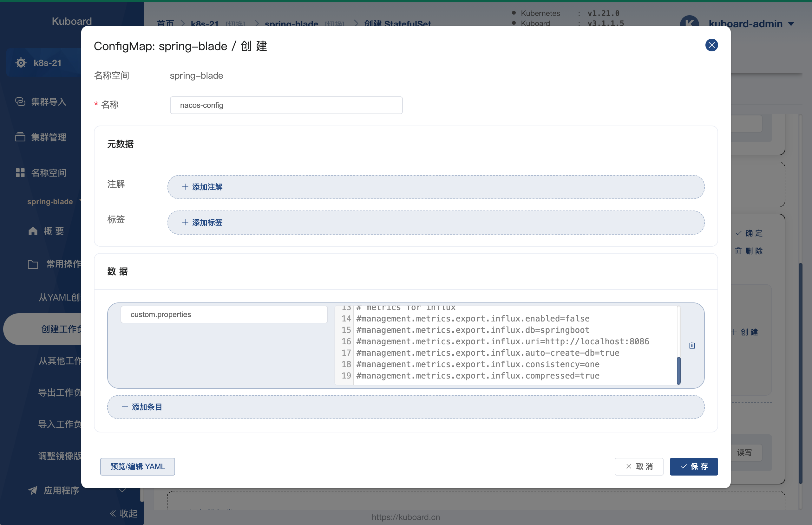The height and width of the screenshot is (525, 812).
Task: Select 从其他工作负载 sidebar item
Action: tap(60, 361)
